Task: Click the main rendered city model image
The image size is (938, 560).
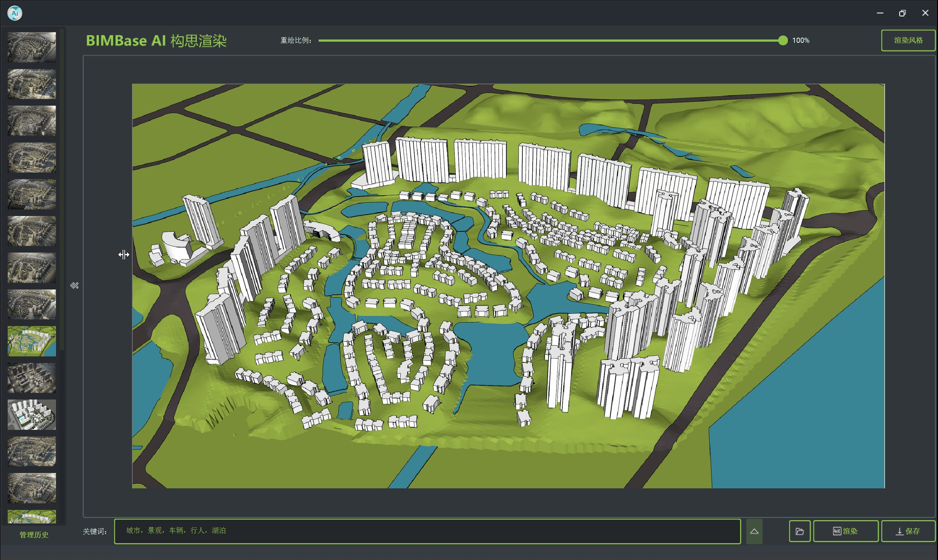Action: [508, 285]
